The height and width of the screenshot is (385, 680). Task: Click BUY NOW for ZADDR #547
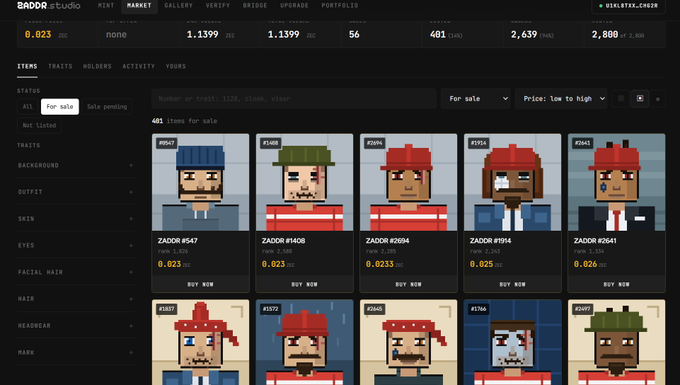pos(200,284)
